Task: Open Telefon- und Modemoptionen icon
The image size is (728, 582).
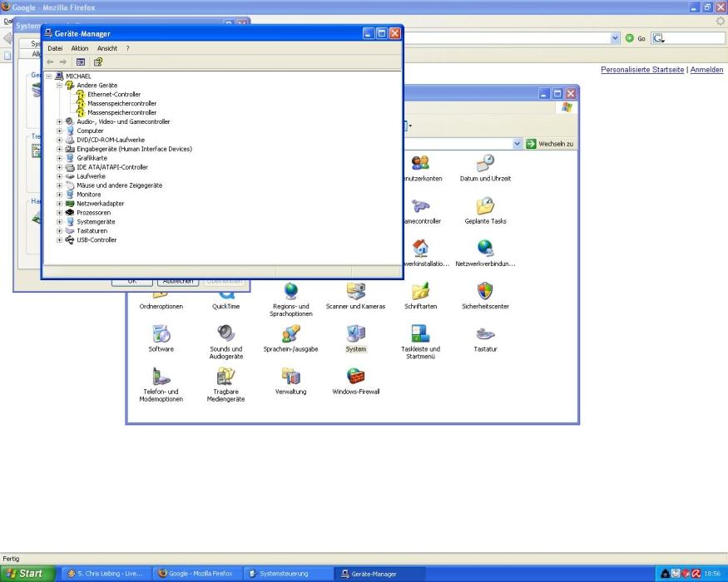Action: 161,385
